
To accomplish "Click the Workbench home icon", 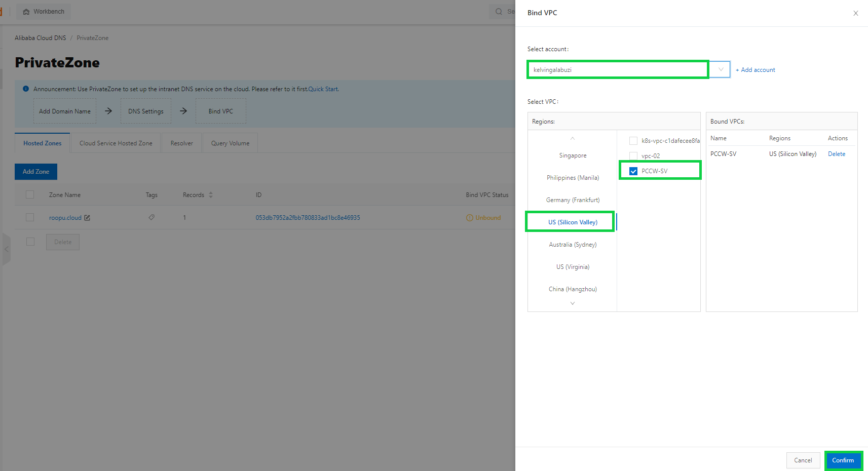I will point(26,12).
